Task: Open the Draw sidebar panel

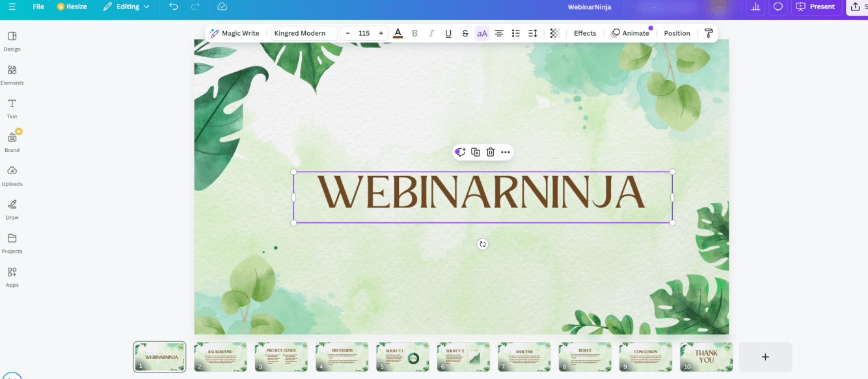Action: [12, 209]
